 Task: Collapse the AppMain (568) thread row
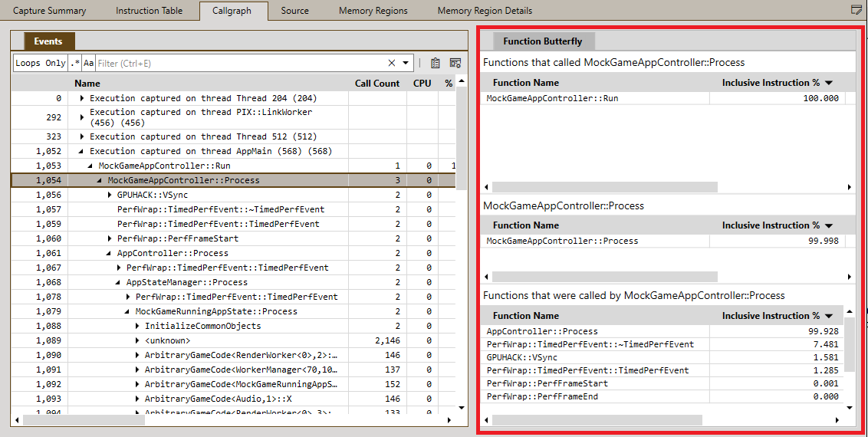click(82, 151)
